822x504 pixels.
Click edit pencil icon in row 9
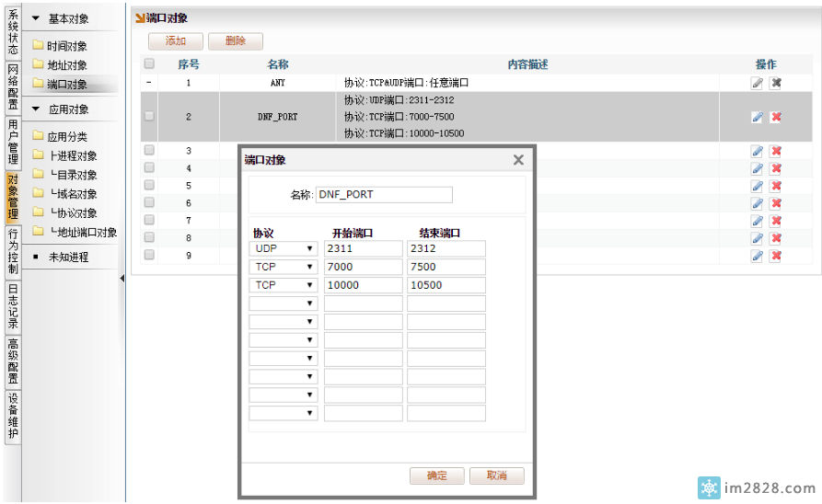[757, 256]
